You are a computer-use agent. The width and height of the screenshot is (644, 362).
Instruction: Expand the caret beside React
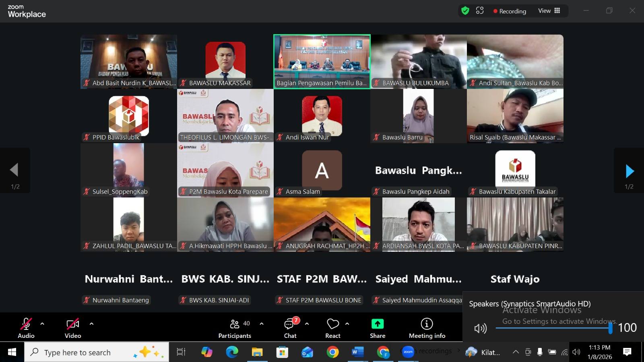[x=347, y=324]
